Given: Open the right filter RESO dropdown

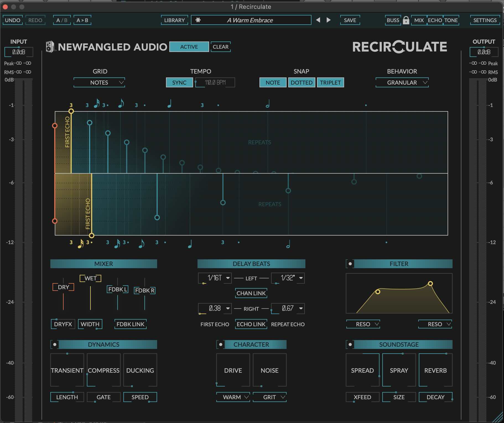Looking at the screenshot, I should (435, 324).
